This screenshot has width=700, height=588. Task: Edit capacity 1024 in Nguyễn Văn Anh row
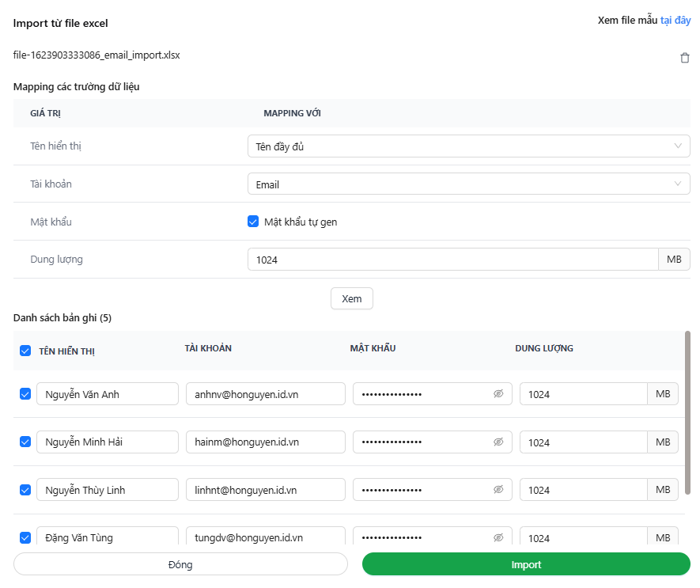click(584, 393)
